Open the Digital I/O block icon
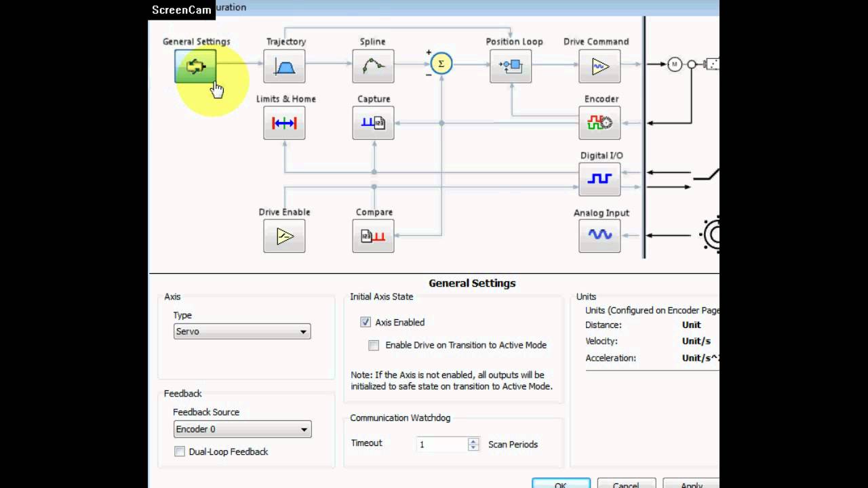868x488 pixels. point(599,179)
